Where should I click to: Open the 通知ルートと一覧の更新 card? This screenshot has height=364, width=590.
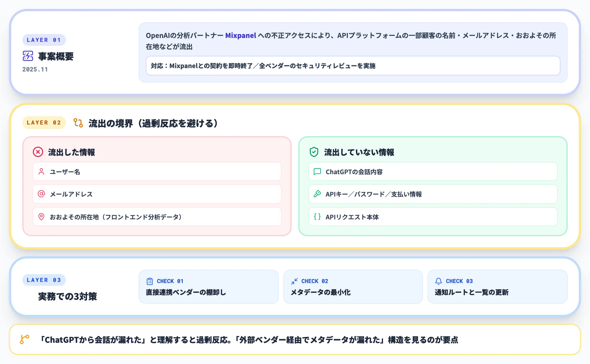click(498, 287)
